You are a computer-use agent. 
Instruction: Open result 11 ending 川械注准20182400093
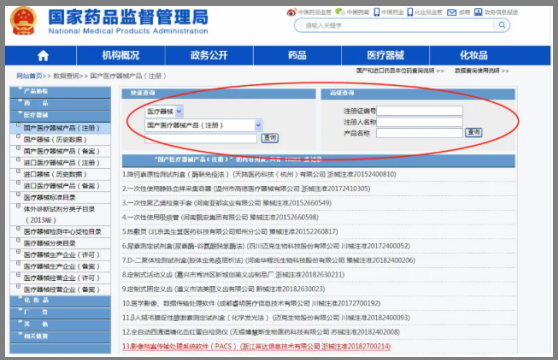[x=266, y=318]
